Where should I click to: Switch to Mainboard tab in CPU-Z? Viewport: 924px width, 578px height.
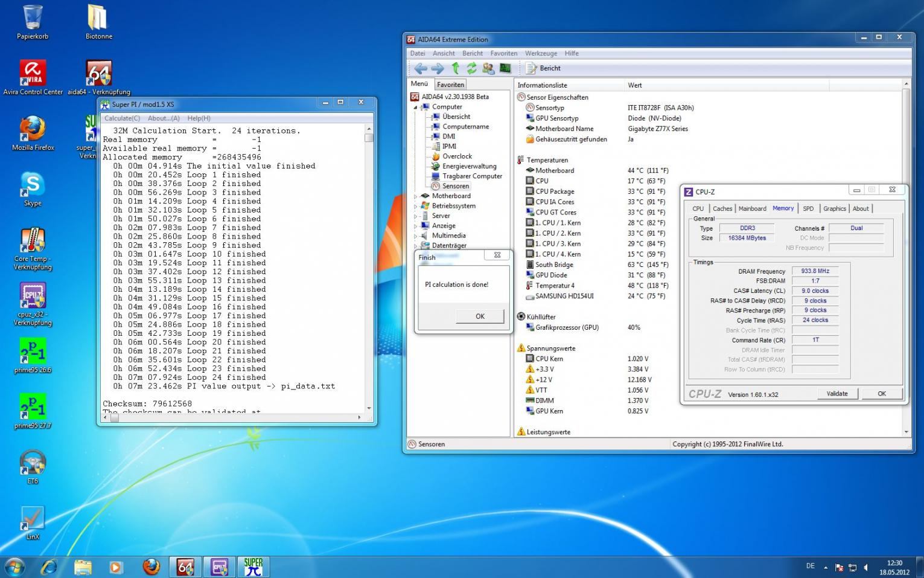(753, 209)
